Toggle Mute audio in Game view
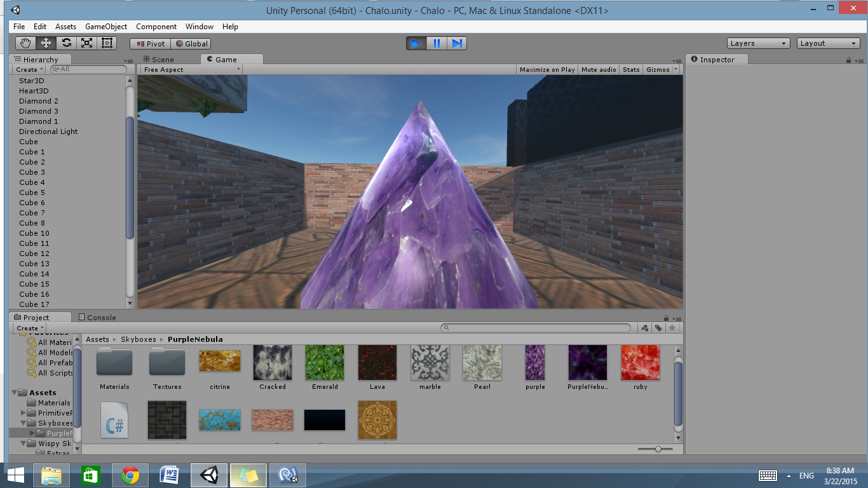The image size is (868, 488). coord(599,69)
